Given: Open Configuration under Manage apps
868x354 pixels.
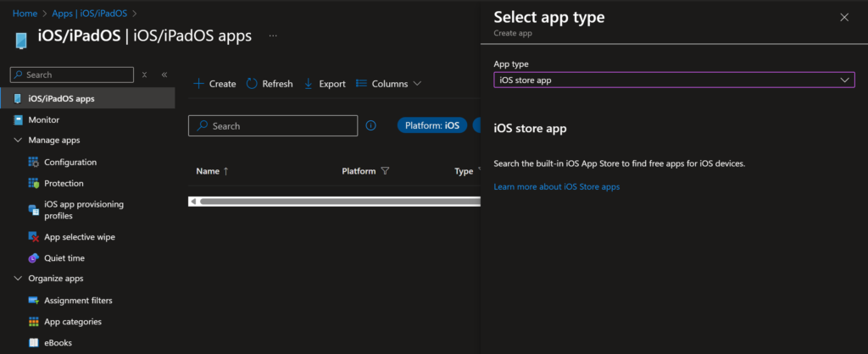Looking at the screenshot, I should click(x=70, y=162).
